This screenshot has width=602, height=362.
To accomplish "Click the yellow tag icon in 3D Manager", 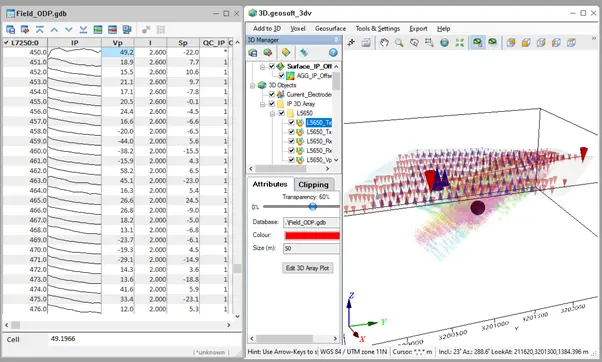I will pos(286,53).
